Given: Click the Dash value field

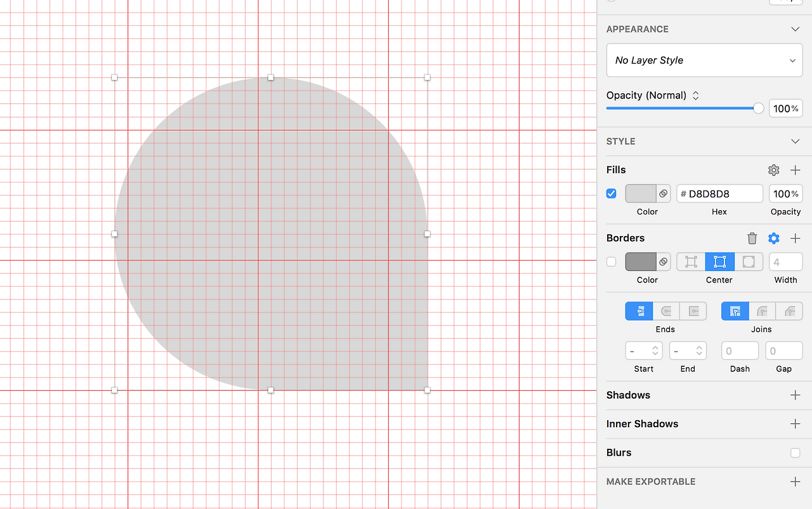Looking at the screenshot, I should 740,351.
